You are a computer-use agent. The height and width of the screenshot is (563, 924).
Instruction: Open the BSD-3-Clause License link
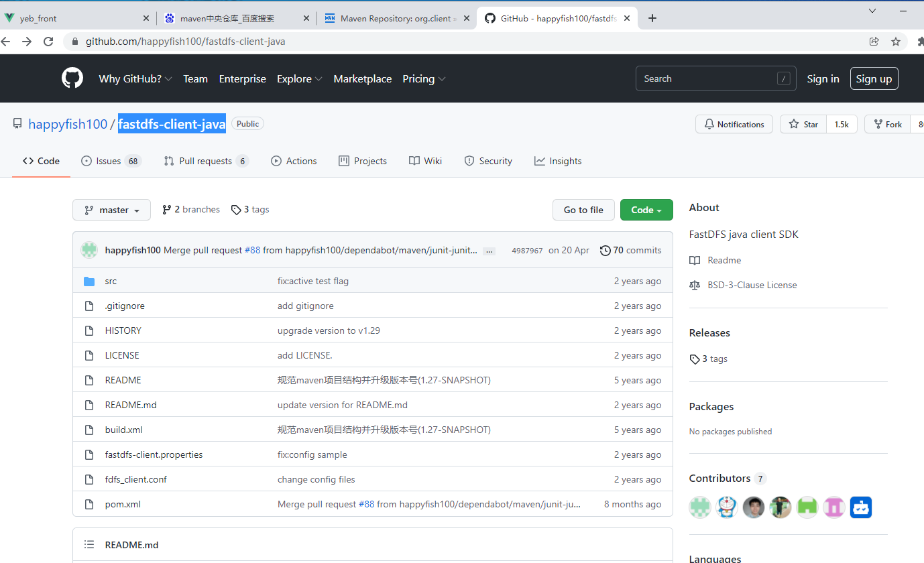point(752,286)
